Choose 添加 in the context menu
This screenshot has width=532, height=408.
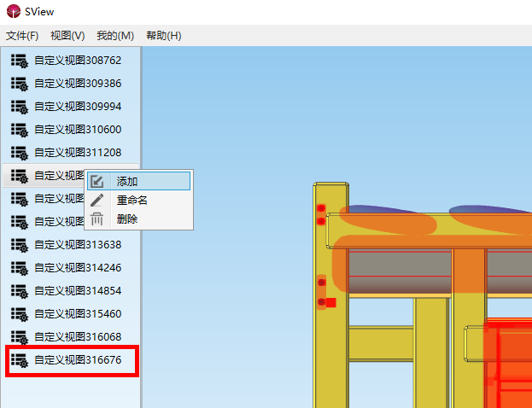tap(139, 182)
